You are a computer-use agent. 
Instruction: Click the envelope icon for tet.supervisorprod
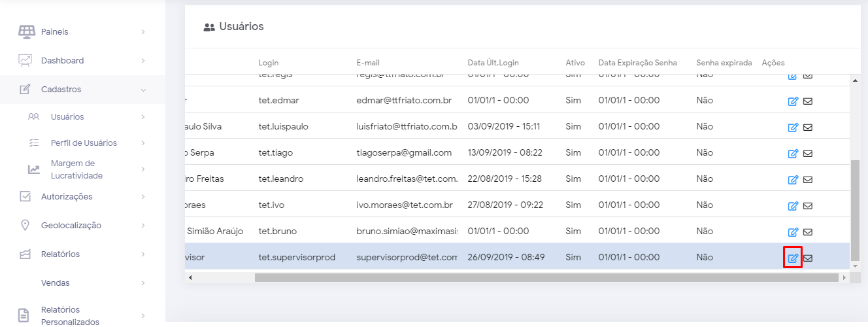pos(808,258)
